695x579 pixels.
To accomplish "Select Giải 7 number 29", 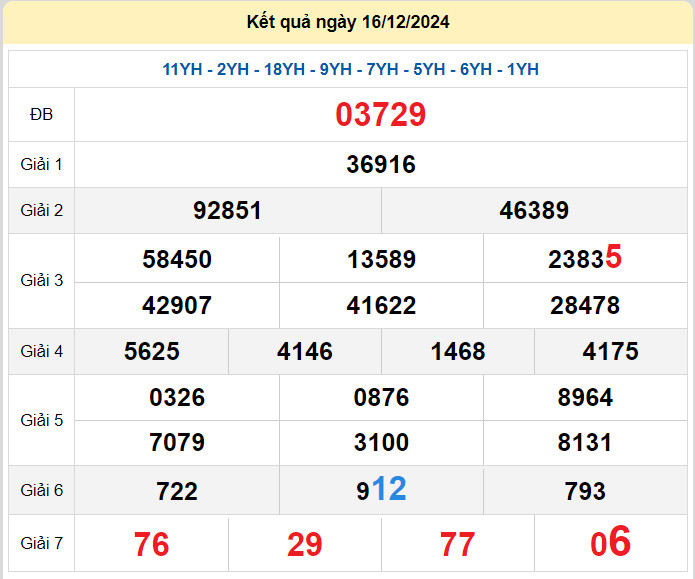I will click(x=305, y=544).
